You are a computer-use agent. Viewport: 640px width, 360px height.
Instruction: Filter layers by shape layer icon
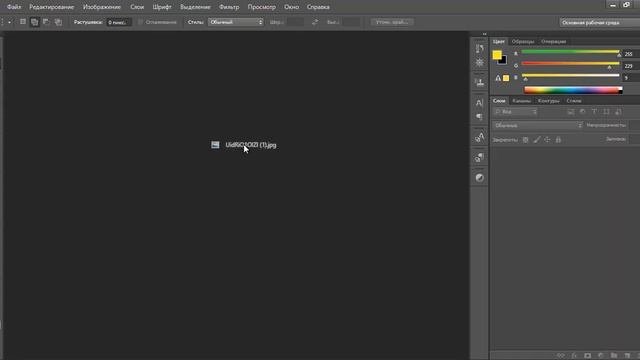click(x=607, y=112)
